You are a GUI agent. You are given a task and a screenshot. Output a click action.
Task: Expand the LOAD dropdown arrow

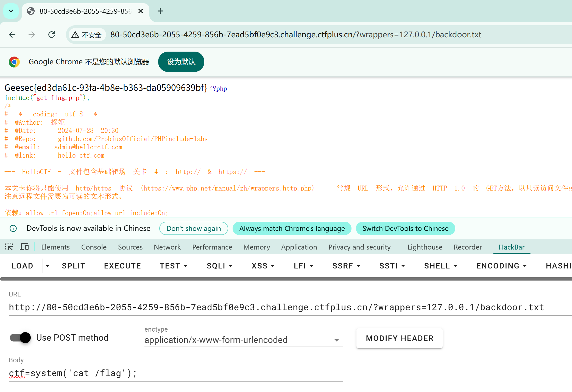pyautogui.click(x=48, y=266)
